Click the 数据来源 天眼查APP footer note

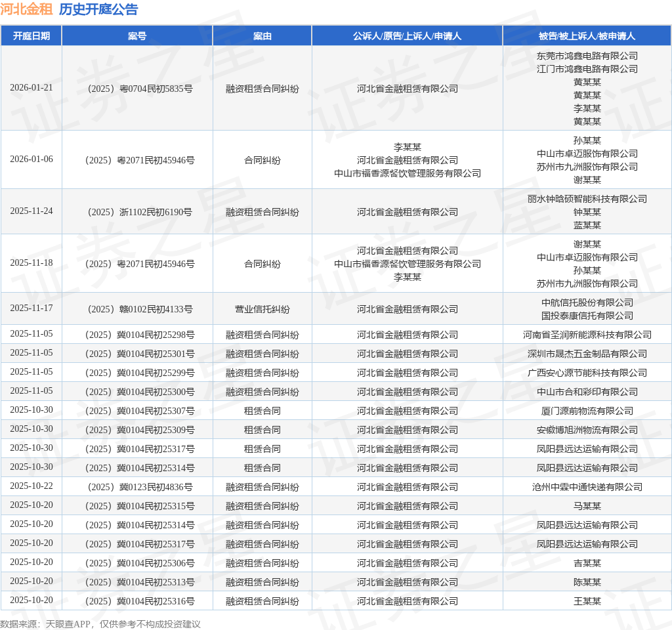(x=100, y=624)
